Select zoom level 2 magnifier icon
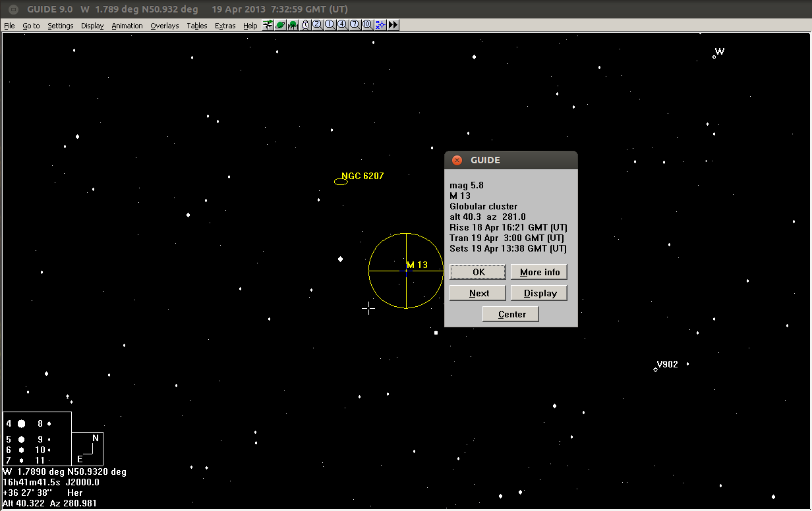812x511 pixels. coord(318,25)
